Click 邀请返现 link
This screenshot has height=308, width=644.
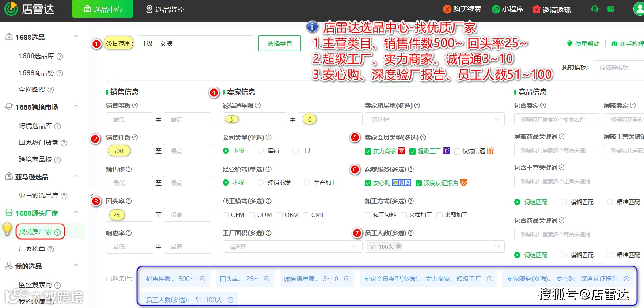pos(552,9)
